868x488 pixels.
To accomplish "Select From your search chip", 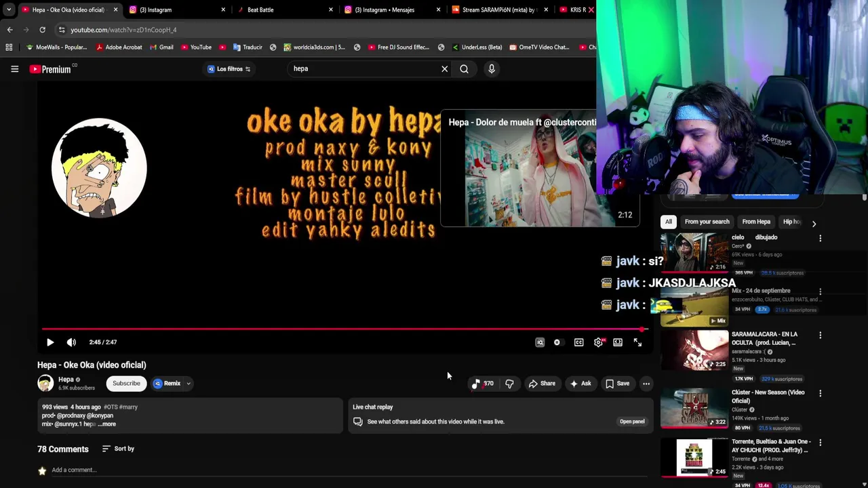I will (707, 222).
